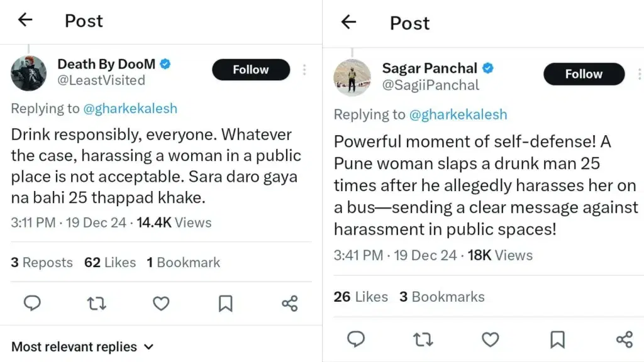This screenshot has width=644, height=362.
Task: Repost Sagar Panchal's post
Action: [x=423, y=339]
